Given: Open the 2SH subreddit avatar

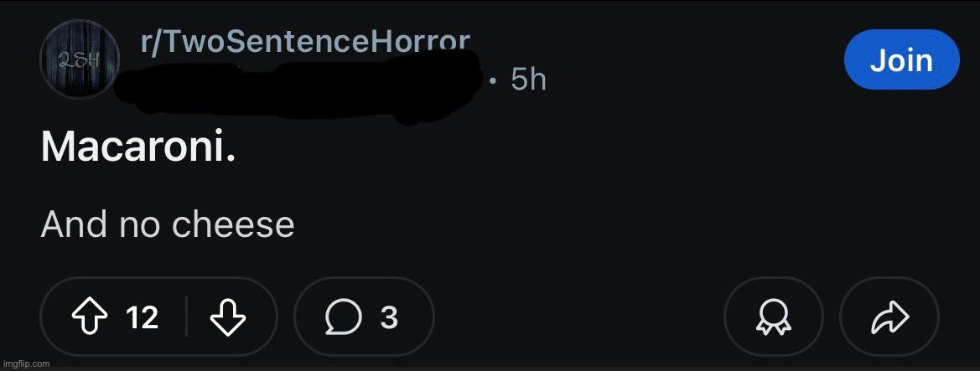Looking at the screenshot, I should click(80, 59).
